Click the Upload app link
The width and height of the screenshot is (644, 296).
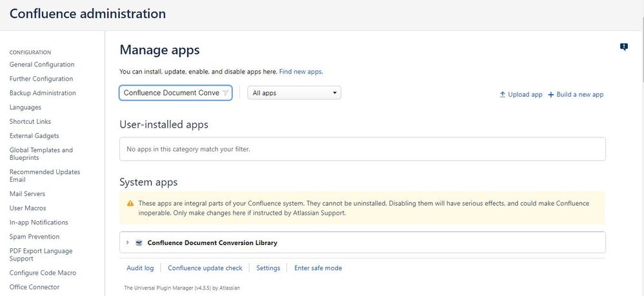pyautogui.click(x=525, y=94)
